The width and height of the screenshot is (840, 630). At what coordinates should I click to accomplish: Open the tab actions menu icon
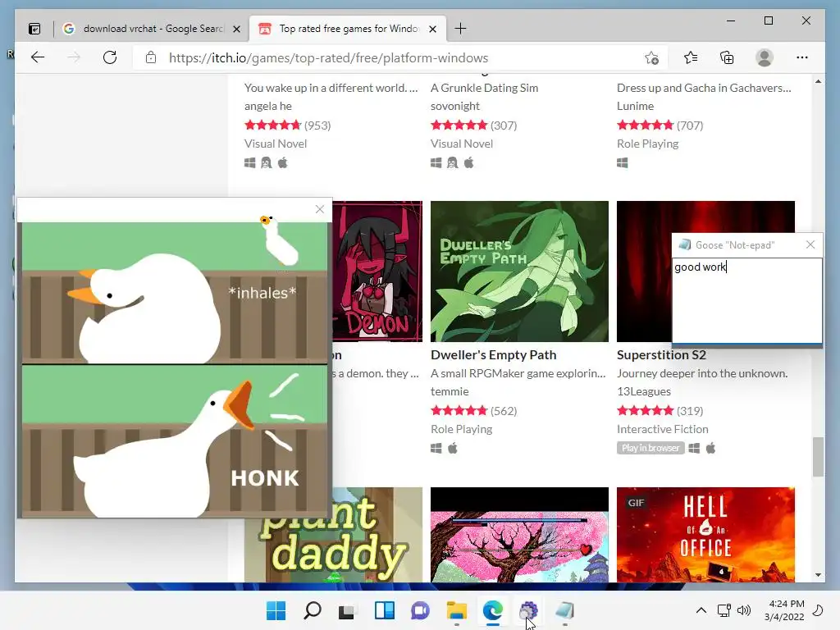(34, 29)
